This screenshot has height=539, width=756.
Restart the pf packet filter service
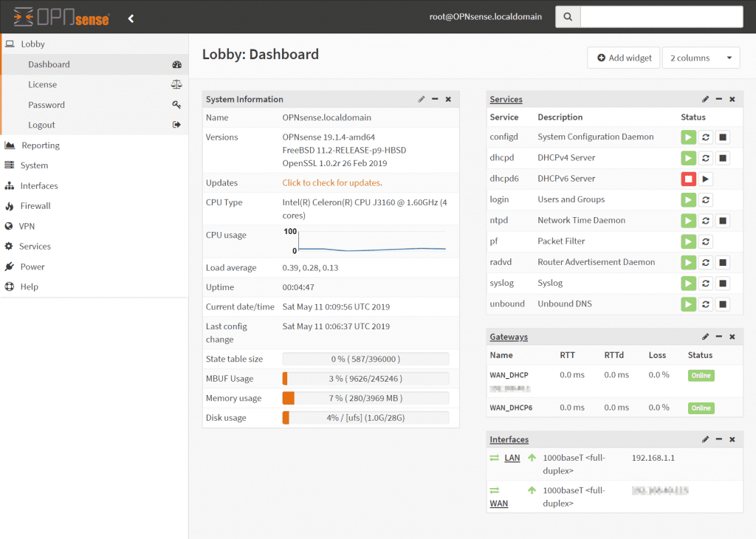[x=705, y=241]
